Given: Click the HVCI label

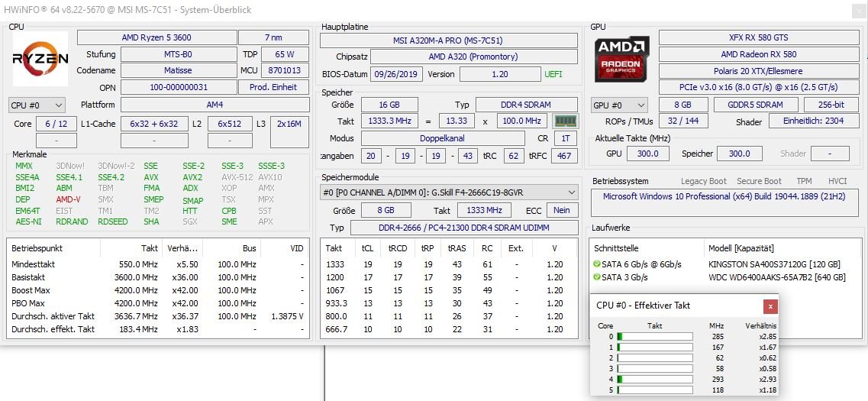Looking at the screenshot, I should pos(837,181).
